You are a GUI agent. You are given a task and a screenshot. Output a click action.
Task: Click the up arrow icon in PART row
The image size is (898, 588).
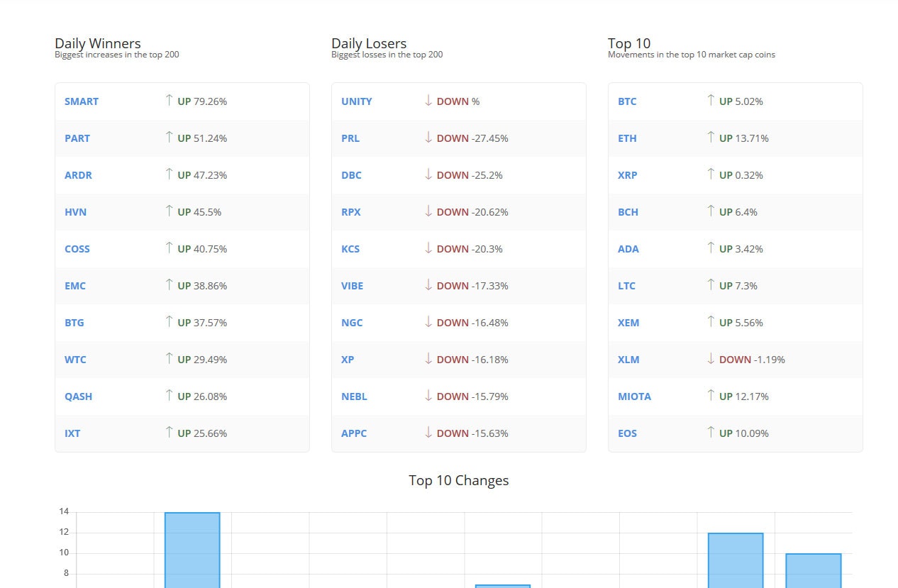tap(169, 137)
